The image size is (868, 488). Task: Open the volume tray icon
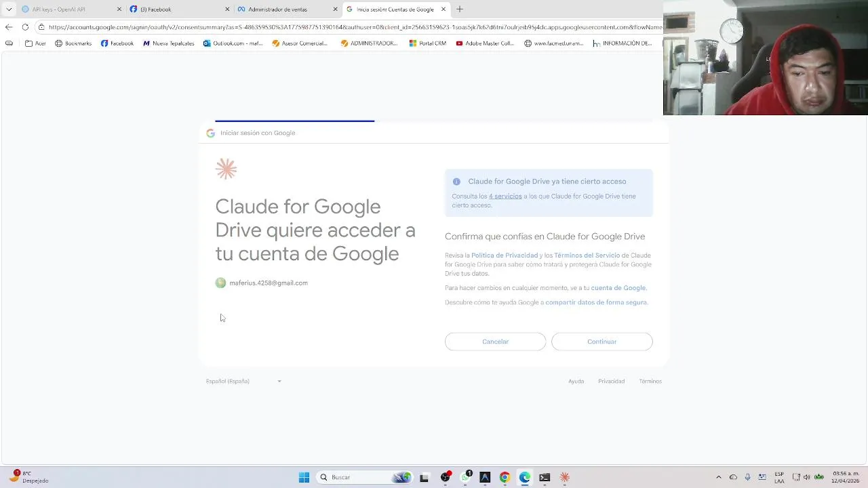pos(806,477)
